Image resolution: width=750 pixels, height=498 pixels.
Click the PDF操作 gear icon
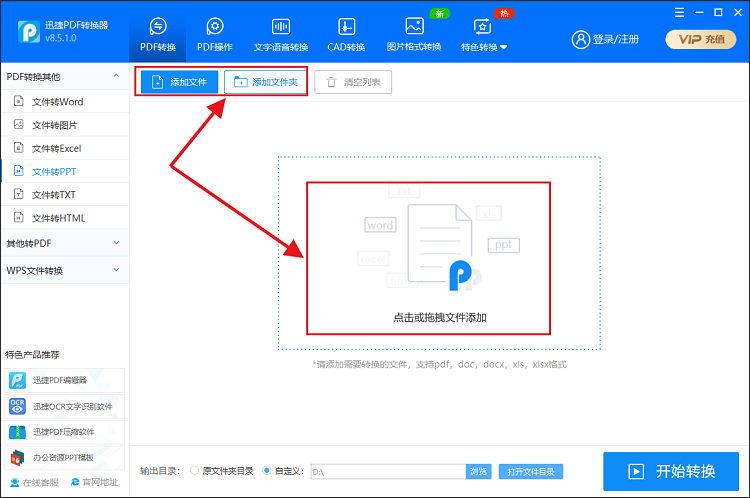tap(215, 26)
